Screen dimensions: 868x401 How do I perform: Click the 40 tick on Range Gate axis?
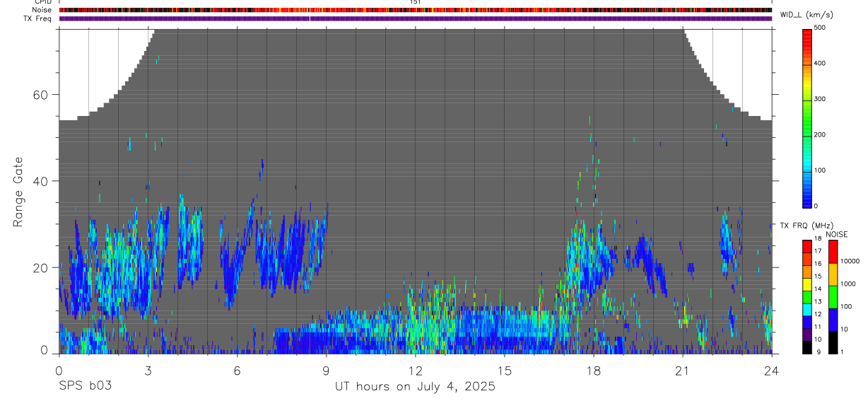pyautogui.click(x=42, y=181)
